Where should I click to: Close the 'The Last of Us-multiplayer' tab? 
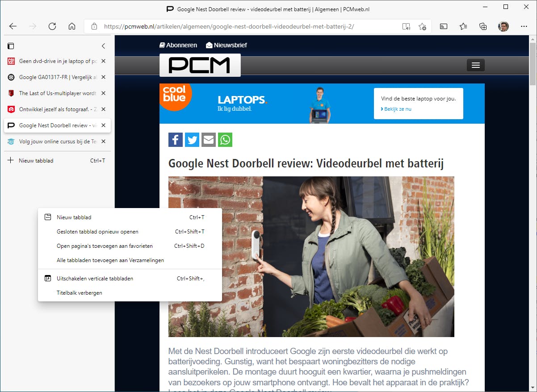pyautogui.click(x=103, y=93)
